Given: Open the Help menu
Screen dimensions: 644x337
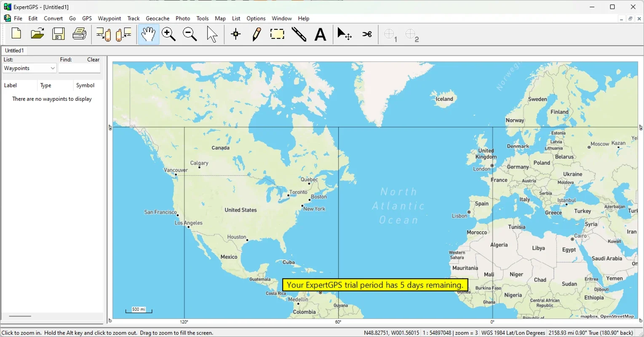Looking at the screenshot, I should point(304,19).
